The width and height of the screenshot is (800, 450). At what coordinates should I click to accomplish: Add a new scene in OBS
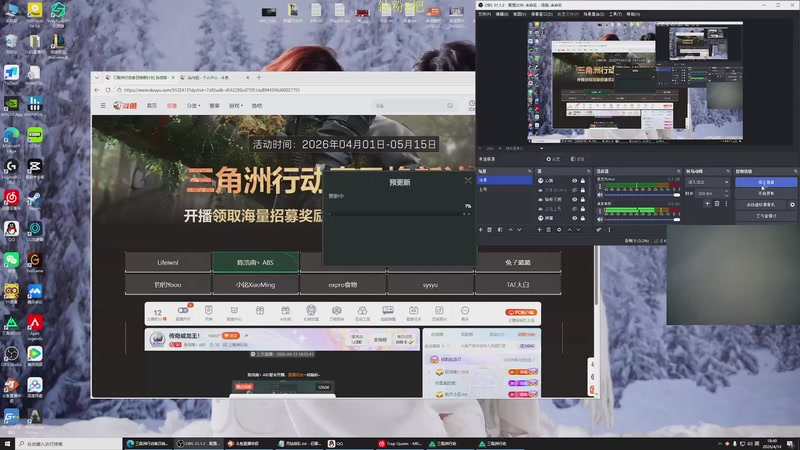(480, 230)
